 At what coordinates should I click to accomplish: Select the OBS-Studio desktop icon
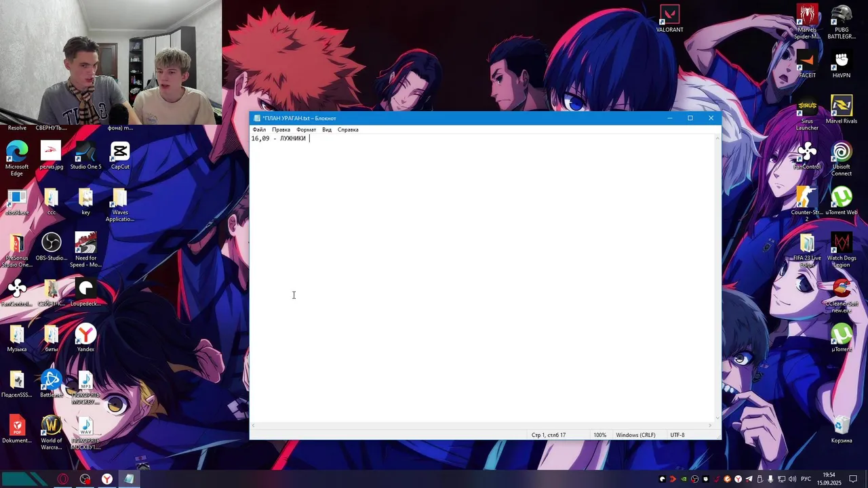click(51, 247)
